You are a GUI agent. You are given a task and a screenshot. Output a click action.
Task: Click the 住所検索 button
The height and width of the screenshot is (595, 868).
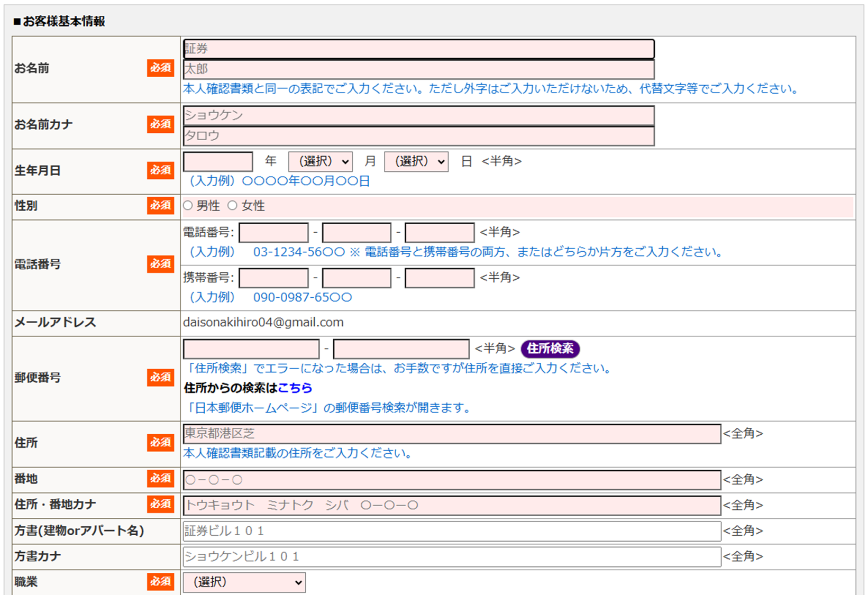550,349
